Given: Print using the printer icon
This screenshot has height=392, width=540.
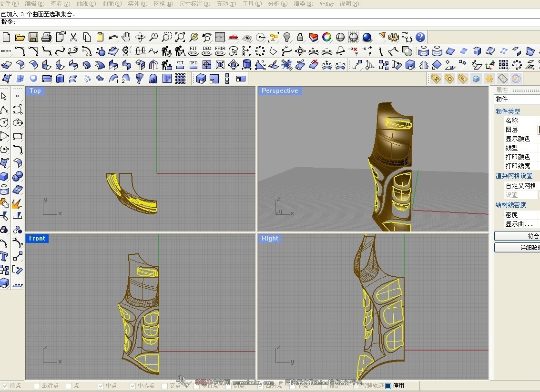Looking at the screenshot, I should click(x=47, y=37).
